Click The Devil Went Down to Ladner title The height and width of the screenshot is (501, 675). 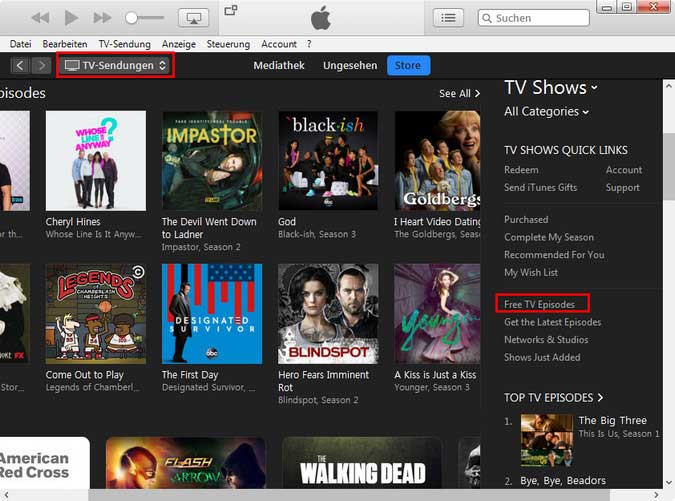(209, 228)
